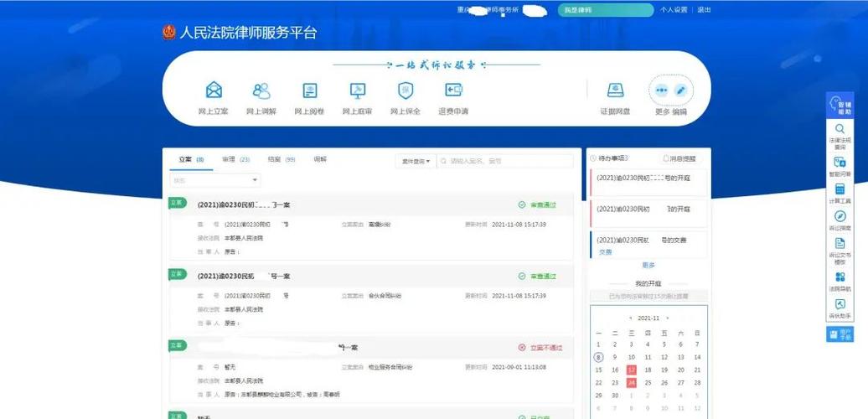Open 网上庭审 monitor icon
The width and height of the screenshot is (868, 419).
pos(358,91)
